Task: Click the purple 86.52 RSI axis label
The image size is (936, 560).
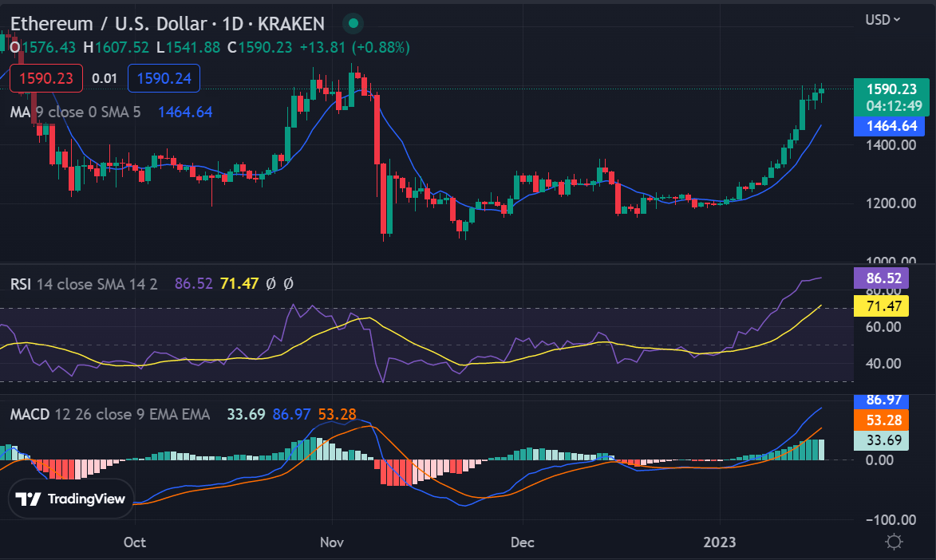Action: pos(881,278)
